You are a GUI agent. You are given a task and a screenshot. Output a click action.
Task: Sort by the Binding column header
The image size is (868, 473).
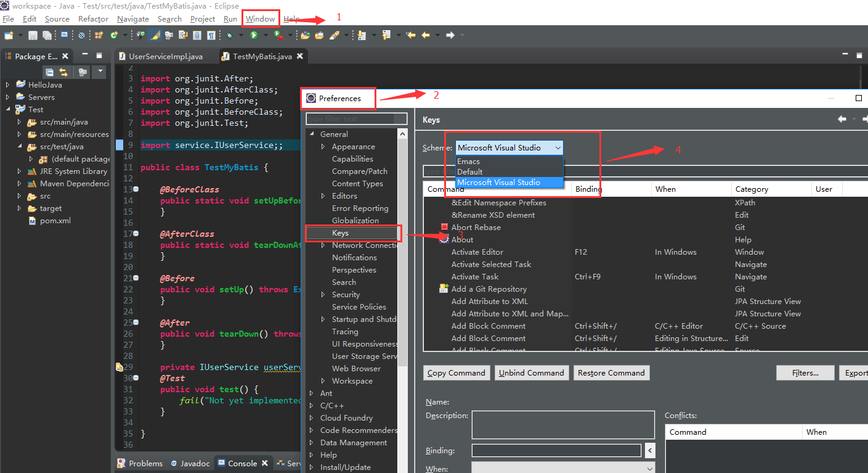[611, 189]
